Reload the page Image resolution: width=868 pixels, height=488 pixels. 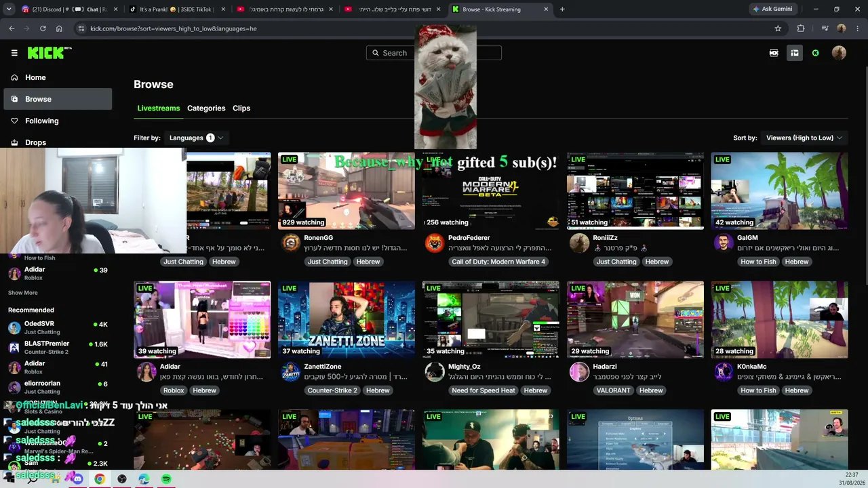pyautogui.click(x=43, y=28)
